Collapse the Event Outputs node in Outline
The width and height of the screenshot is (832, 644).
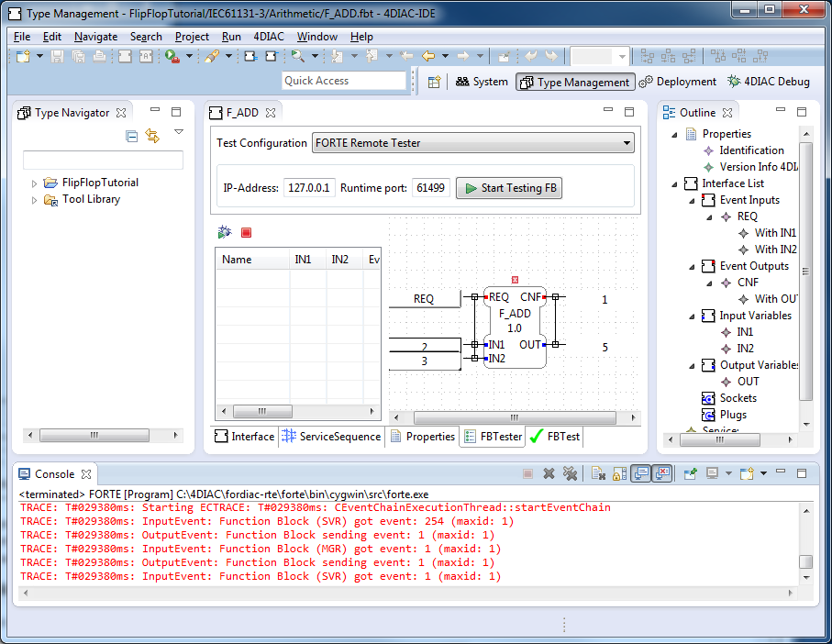(692, 267)
